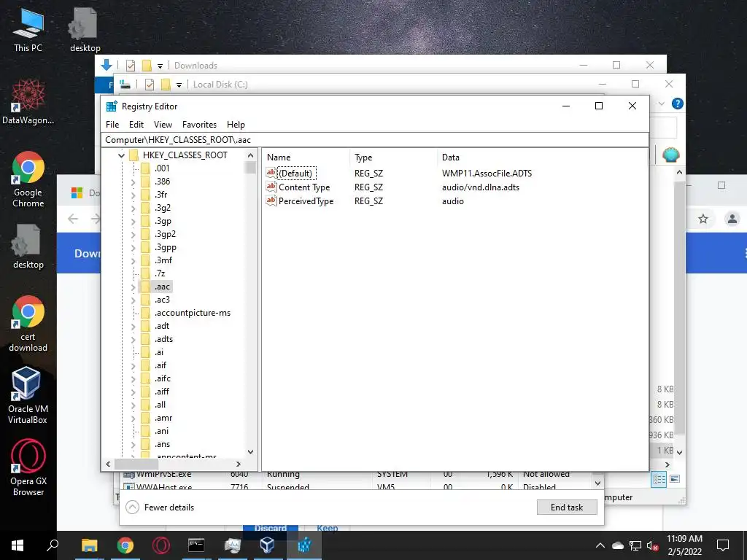747x560 pixels.
Task: Open Registry Editor Edit menu
Action: [136, 124]
